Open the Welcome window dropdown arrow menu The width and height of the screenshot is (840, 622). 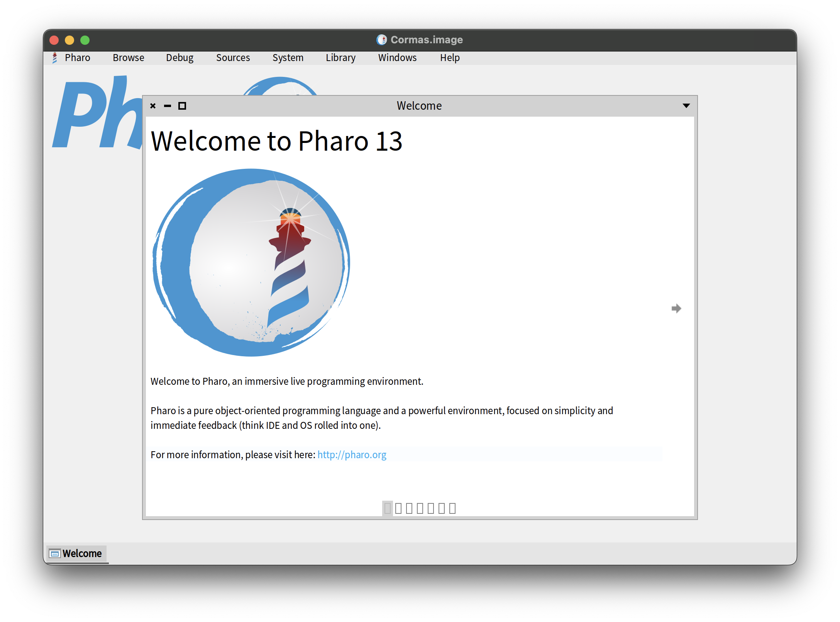pos(686,106)
